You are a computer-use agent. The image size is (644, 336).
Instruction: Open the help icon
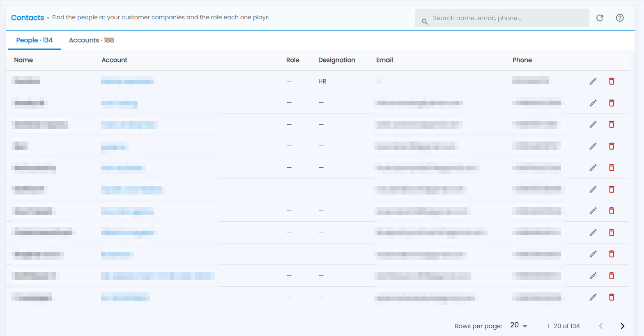[620, 18]
